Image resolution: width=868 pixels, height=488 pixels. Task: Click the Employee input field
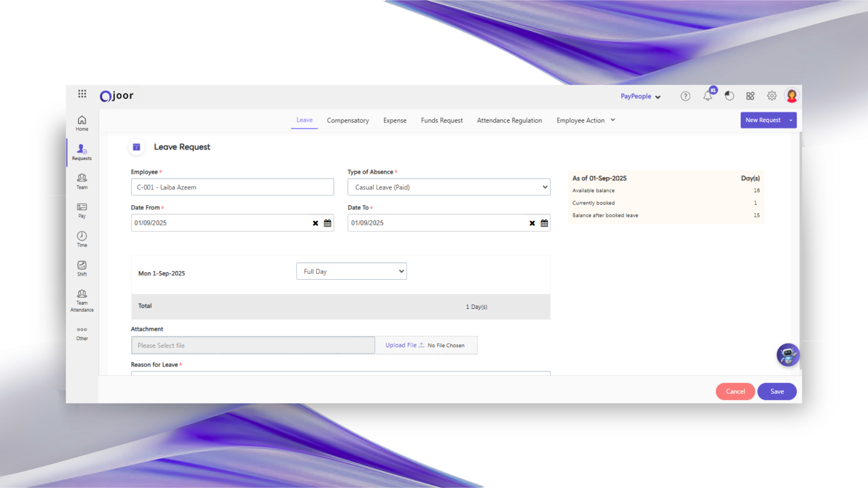point(232,187)
